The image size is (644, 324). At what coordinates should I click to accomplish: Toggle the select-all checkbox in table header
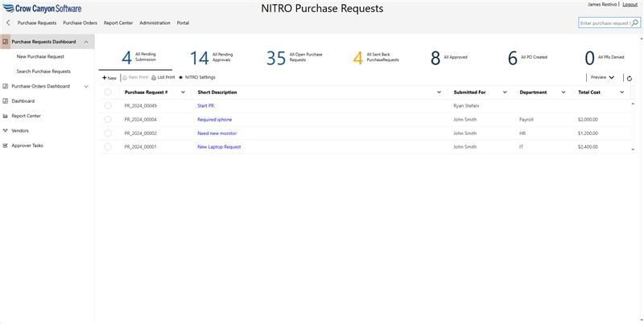pyautogui.click(x=108, y=92)
